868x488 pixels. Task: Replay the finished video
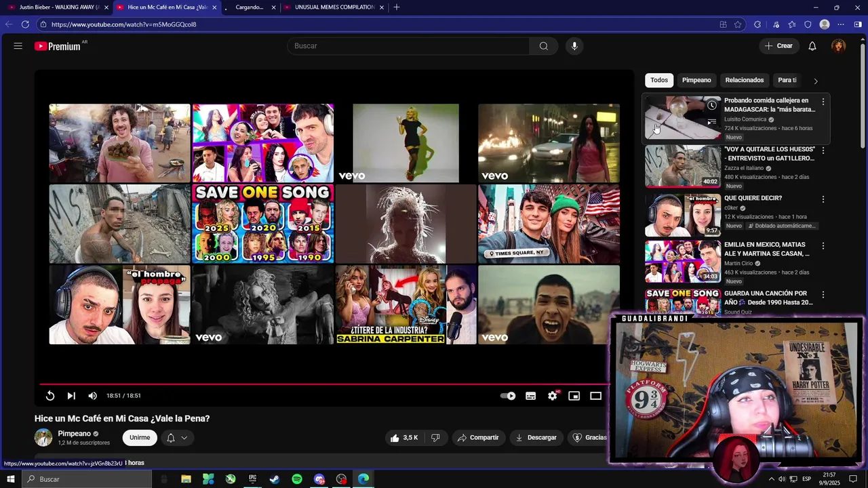tap(50, 396)
